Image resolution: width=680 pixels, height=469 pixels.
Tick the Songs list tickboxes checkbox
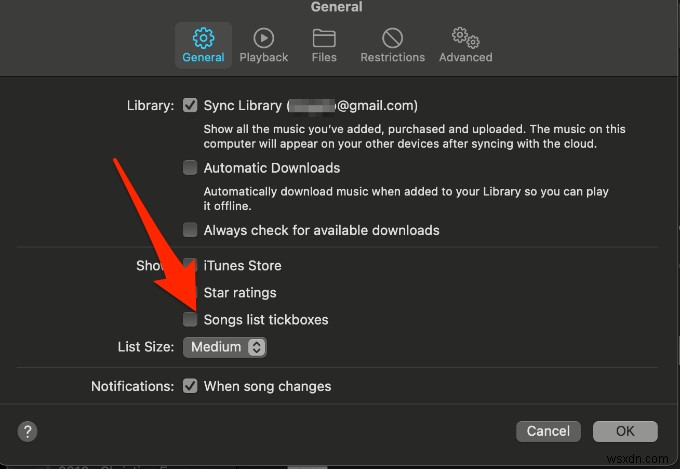[190, 320]
